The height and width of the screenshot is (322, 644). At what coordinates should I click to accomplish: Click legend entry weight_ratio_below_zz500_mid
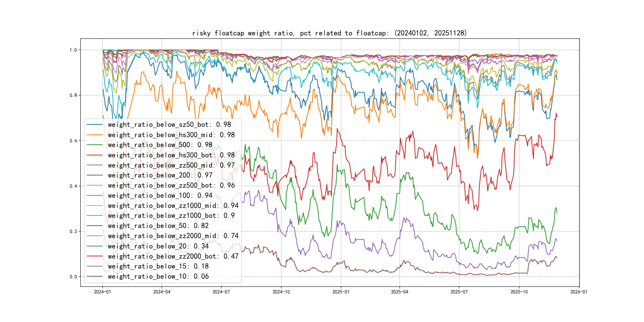coord(171,165)
